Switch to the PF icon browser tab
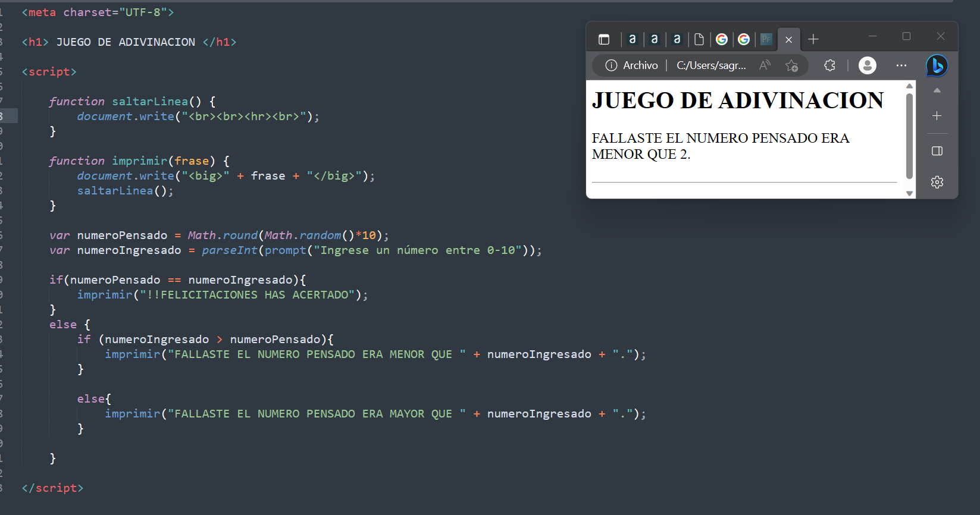The height and width of the screenshot is (515, 980). (766, 40)
